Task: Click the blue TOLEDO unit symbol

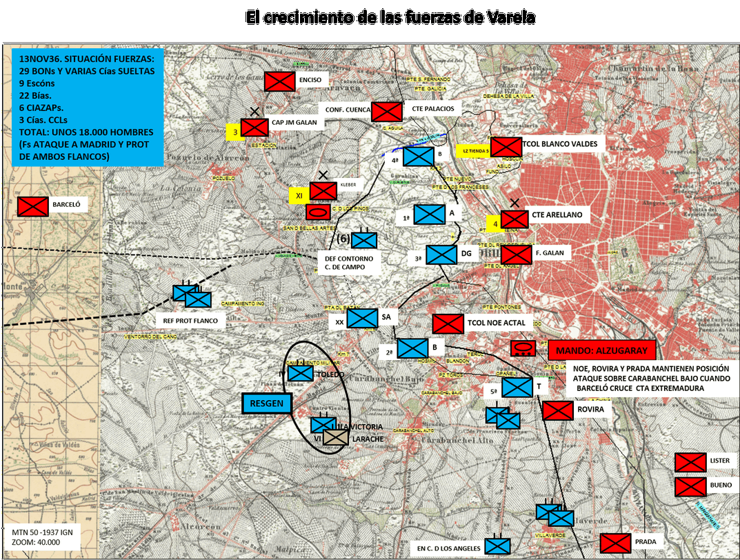Action: [301, 374]
